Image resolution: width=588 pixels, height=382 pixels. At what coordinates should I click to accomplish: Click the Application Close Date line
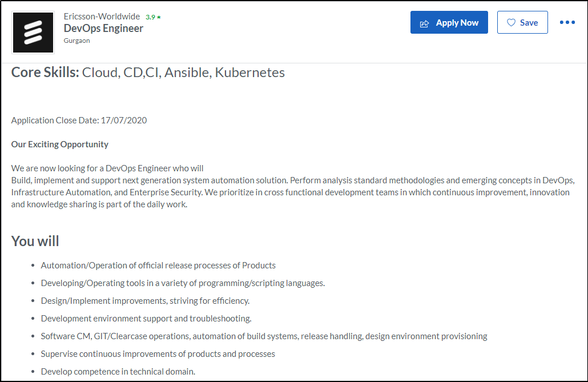click(x=79, y=120)
